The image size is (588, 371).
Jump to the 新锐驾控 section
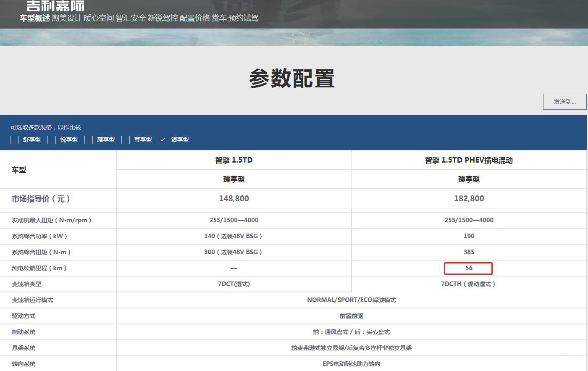coord(163,18)
